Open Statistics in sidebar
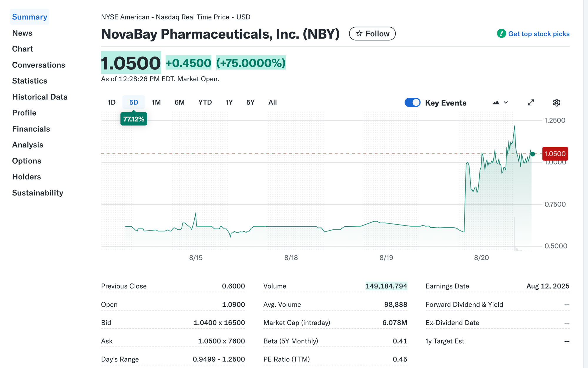588x368 pixels. (29, 81)
